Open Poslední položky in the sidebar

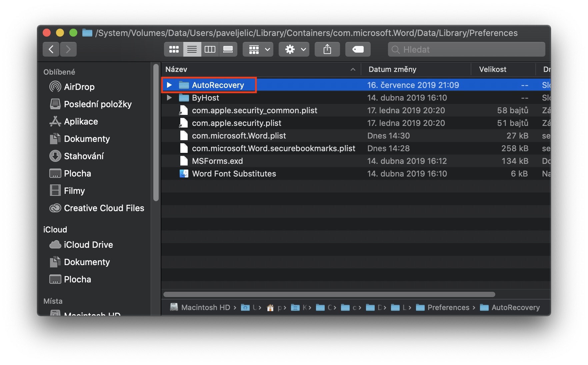[90, 104]
